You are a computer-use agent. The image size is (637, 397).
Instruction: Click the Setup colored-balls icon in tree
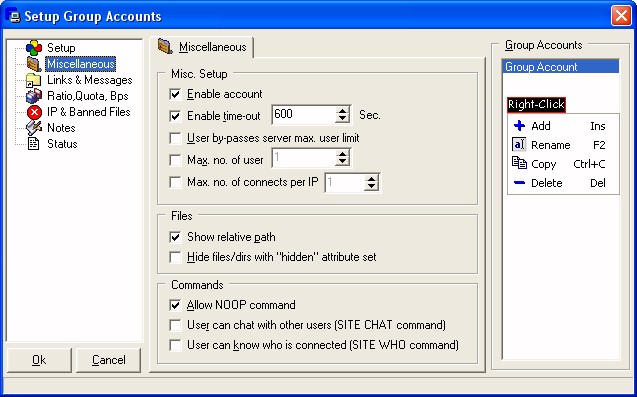point(34,48)
